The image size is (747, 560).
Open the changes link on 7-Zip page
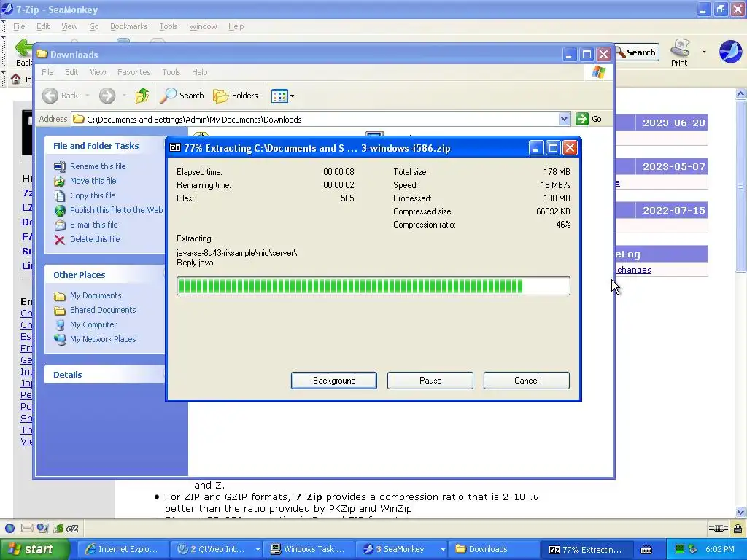(x=634, y=270)
